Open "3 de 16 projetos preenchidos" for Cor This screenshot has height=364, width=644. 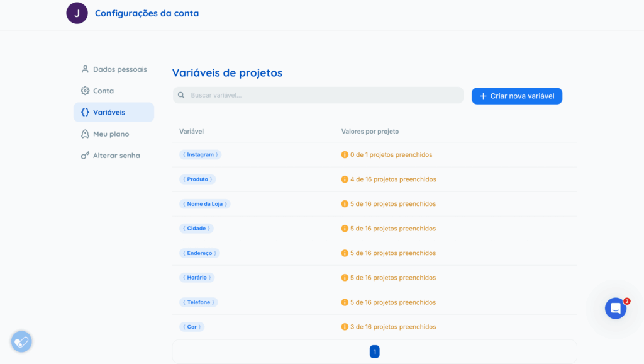[392, 327]
